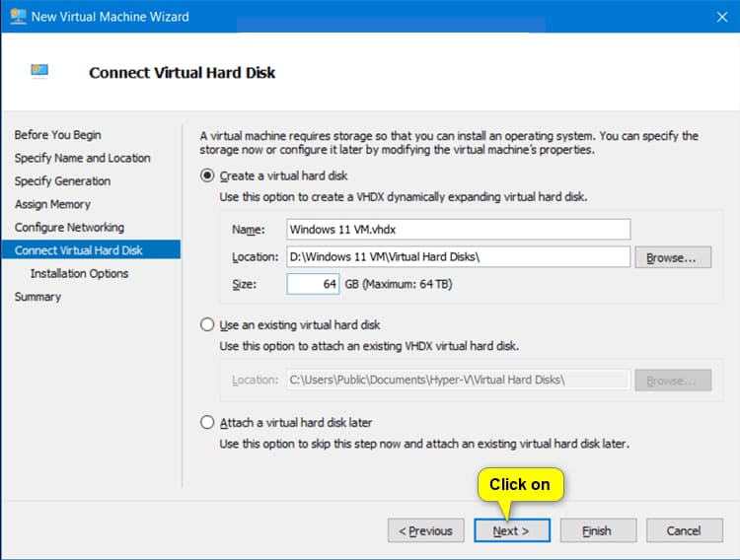This screenshot has height=560, width=740.
Task: Open Installation Options step
Action: [x=79, y=274]
